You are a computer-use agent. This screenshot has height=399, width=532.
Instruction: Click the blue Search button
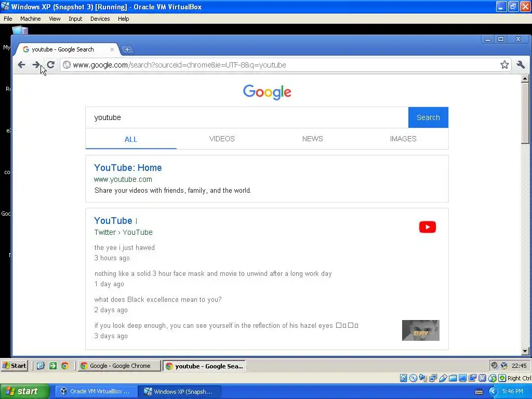tap(428, 117)
